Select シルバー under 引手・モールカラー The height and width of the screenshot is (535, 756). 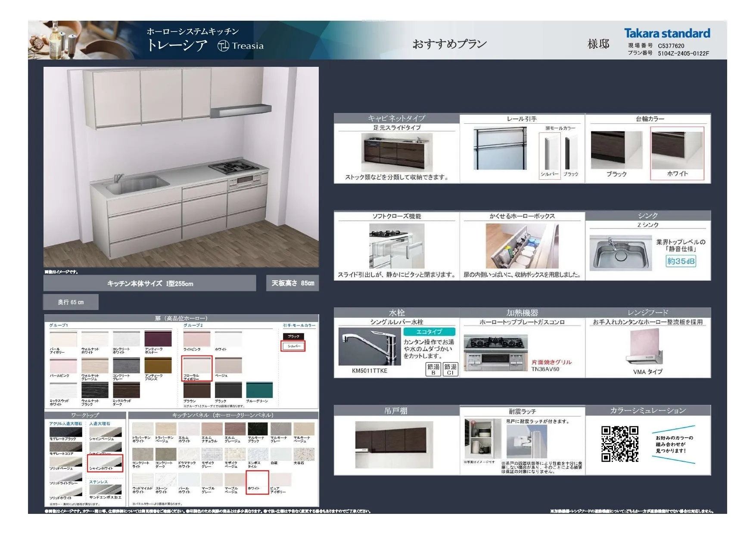click(x=293, y=346)
